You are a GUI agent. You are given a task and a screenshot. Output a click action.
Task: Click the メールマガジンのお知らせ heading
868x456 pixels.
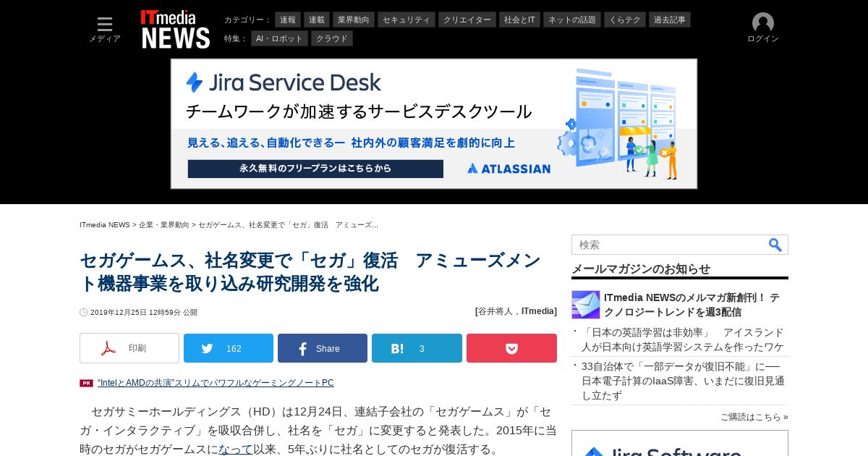[x=641, y=269]
